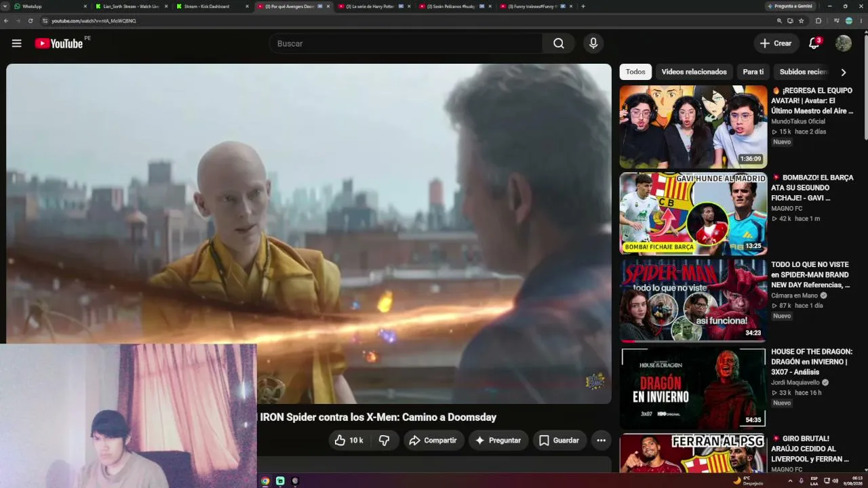Select the Para ti filter chip
The image size is (868, 488).
pos(753,72)
